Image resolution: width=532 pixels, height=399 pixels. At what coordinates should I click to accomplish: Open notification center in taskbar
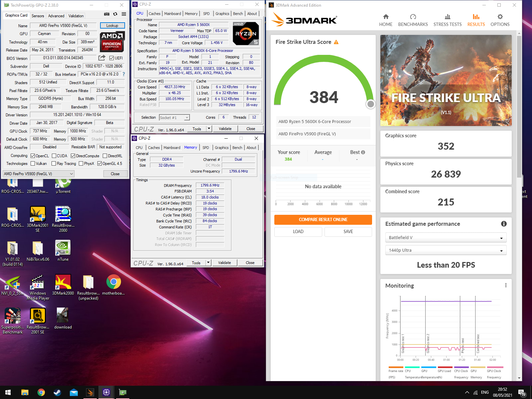pyautogui.click(x=522, y=393)
